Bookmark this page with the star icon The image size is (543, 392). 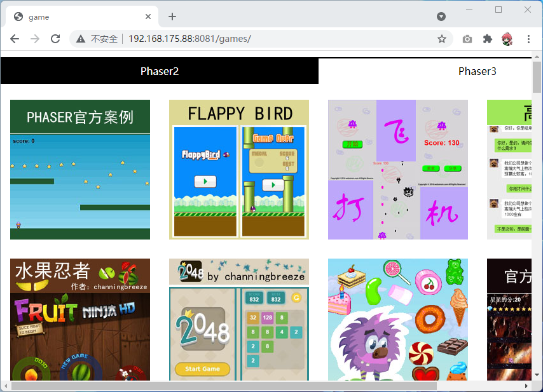click(442, 39)
